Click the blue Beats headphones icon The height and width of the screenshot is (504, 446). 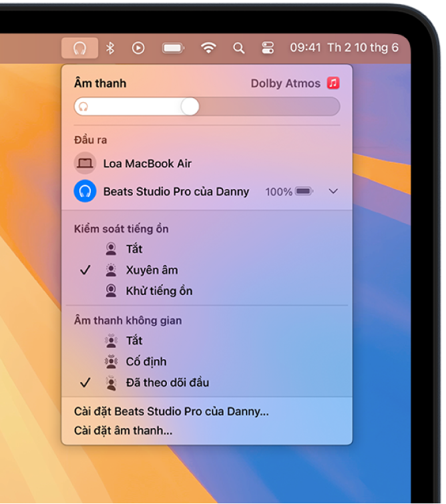pos(85,191)
